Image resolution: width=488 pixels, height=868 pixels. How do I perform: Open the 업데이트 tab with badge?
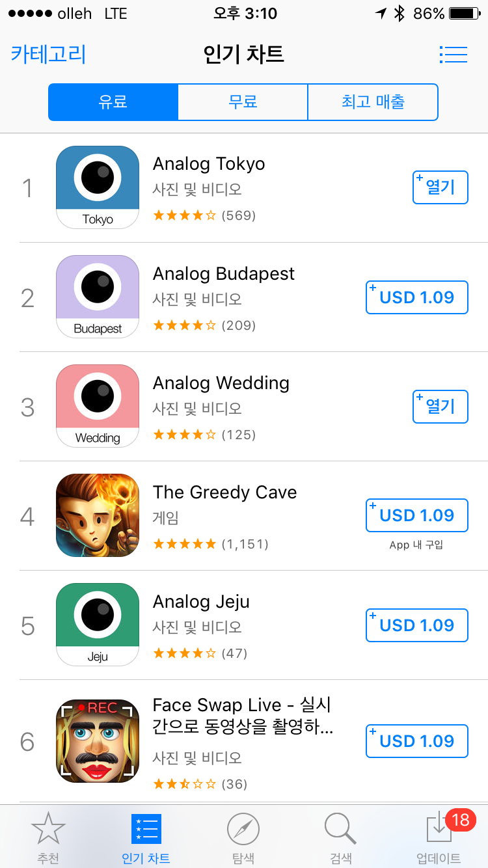[x=439, y=837]
